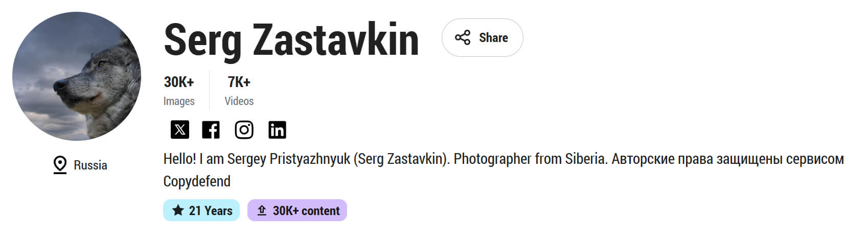Screen dimensions: 868x233
Task: Click the purple 30K+ content badge text
Action: click(306, 211)
